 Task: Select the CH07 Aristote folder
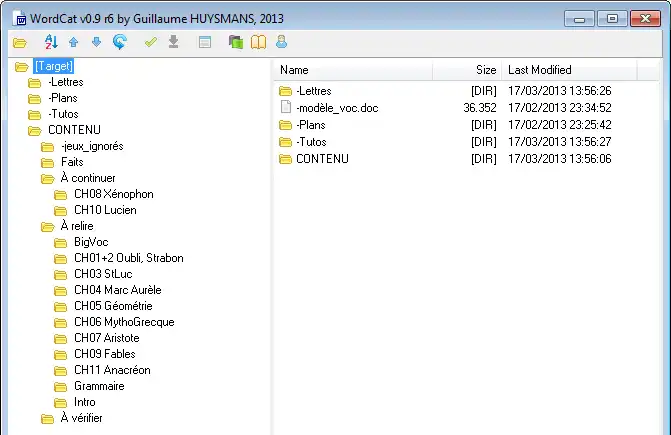[x=107, y=338]
